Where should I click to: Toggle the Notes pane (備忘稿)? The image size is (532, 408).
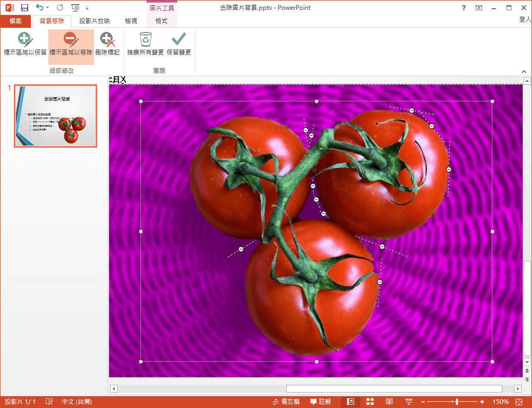tap(286, 401)
